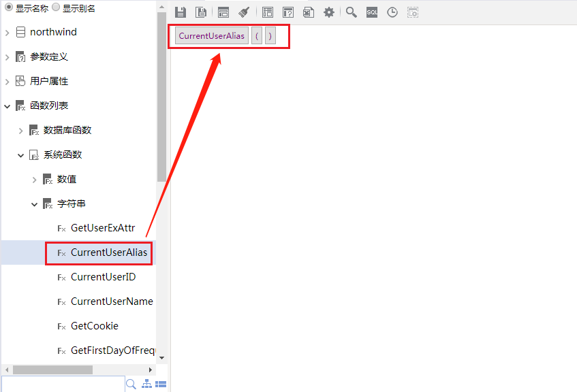This screenshot has height=392, width=577.
Task: Click the Save As icon
Action: (x=201, y=12)
